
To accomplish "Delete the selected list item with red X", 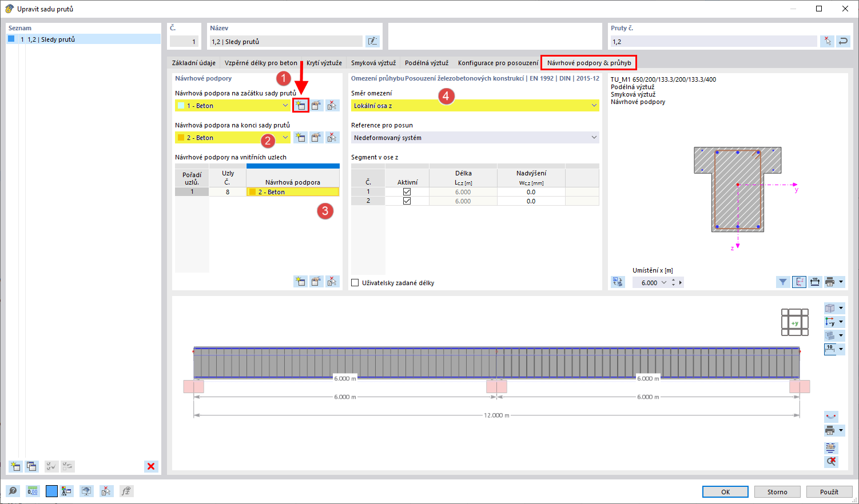I will pyautogui.click(x=151, y=466).
